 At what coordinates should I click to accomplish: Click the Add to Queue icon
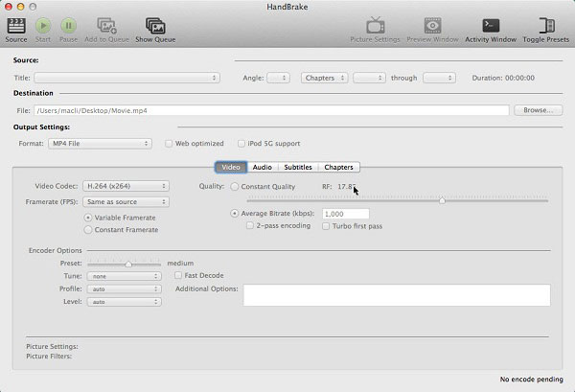[x=106, y=26]
